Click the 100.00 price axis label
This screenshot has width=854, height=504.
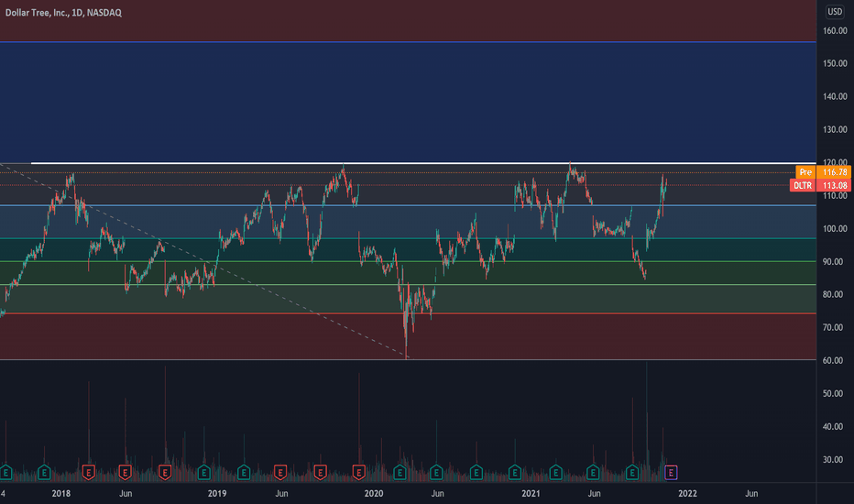coord(835,229)
